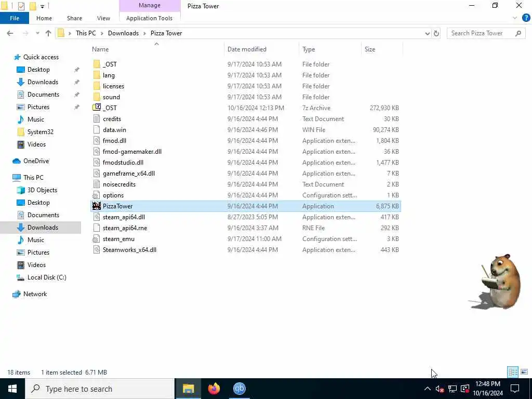Click New Folder quick access toolbar icon
Viewport: 532px width, 399px height.
point(33,6)
